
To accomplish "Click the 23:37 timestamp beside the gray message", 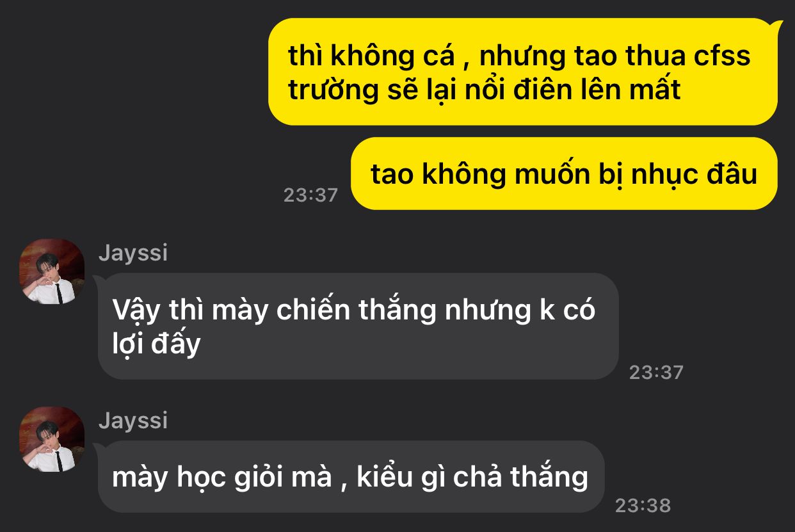I will click(x=656, y=372).
